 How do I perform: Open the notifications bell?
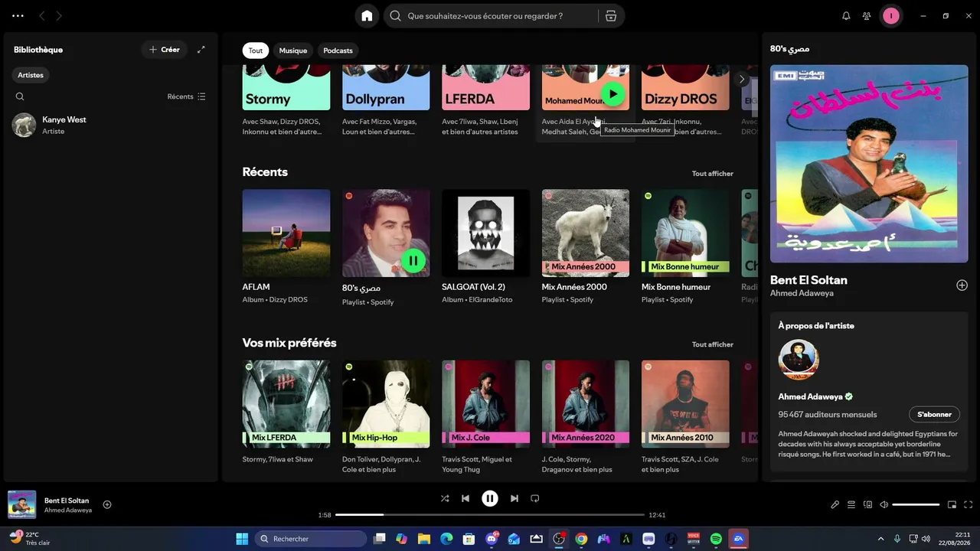click(x=846, y=16)
